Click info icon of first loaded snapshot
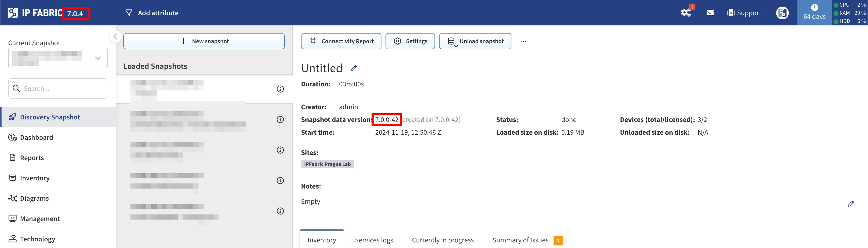The width and height of the screenshot is (868, 248). 280,89
